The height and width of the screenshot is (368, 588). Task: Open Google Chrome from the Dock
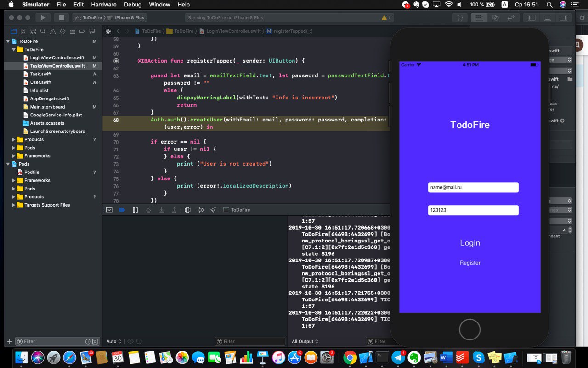pos(350,357)
